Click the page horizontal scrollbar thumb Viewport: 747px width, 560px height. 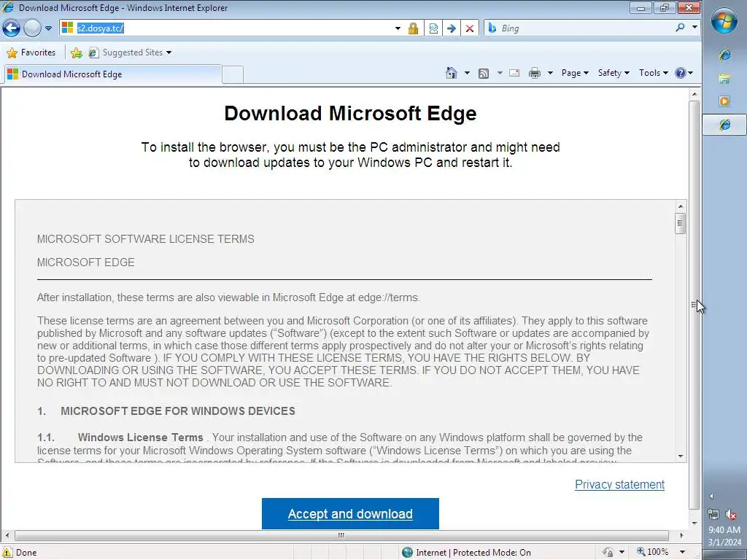[341, 536]
